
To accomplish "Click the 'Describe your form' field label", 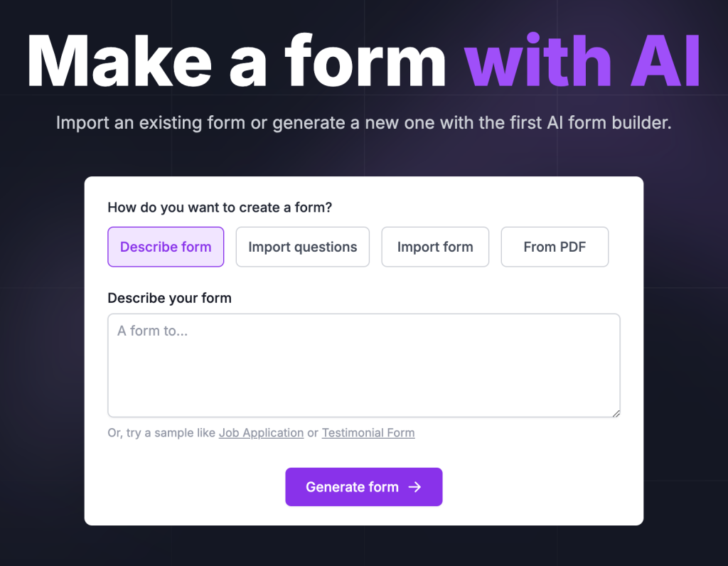I will coord(169,298).
